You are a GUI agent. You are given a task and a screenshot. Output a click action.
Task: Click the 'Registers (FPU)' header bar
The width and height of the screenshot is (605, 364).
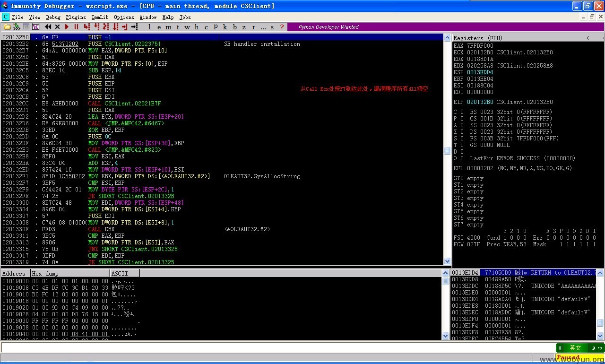(x=528, y=38)
